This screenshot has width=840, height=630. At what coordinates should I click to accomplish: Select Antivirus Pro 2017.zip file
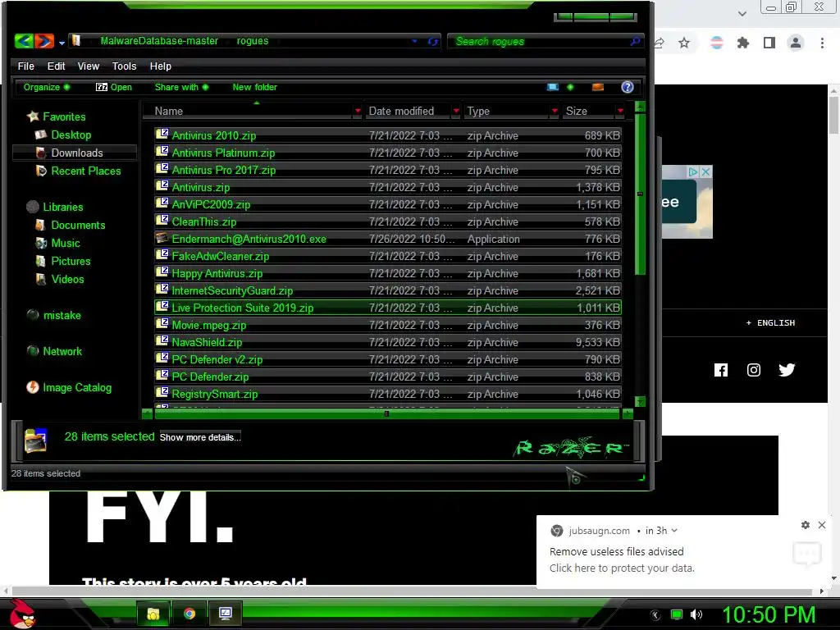[387, 170]
